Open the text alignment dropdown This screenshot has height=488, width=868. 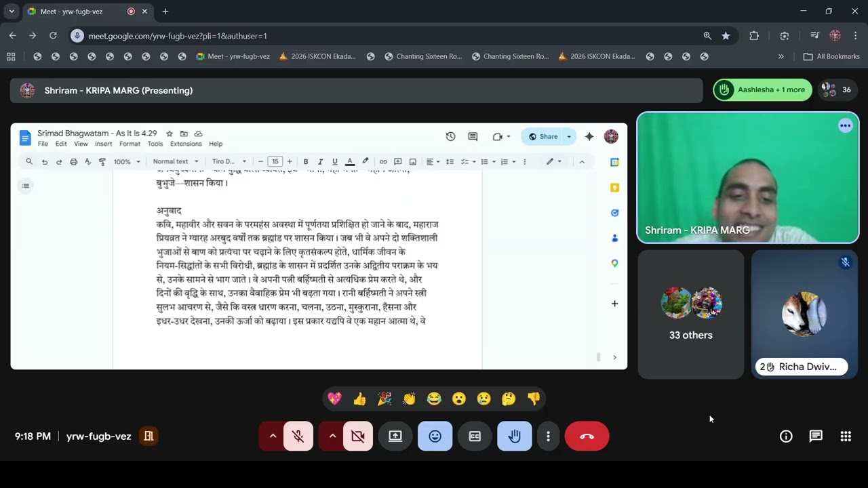tap(432, 162)
